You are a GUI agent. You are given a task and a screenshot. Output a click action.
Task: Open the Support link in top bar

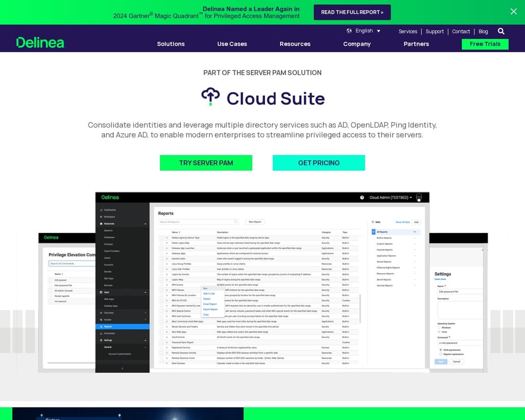[x=435, y=32]
